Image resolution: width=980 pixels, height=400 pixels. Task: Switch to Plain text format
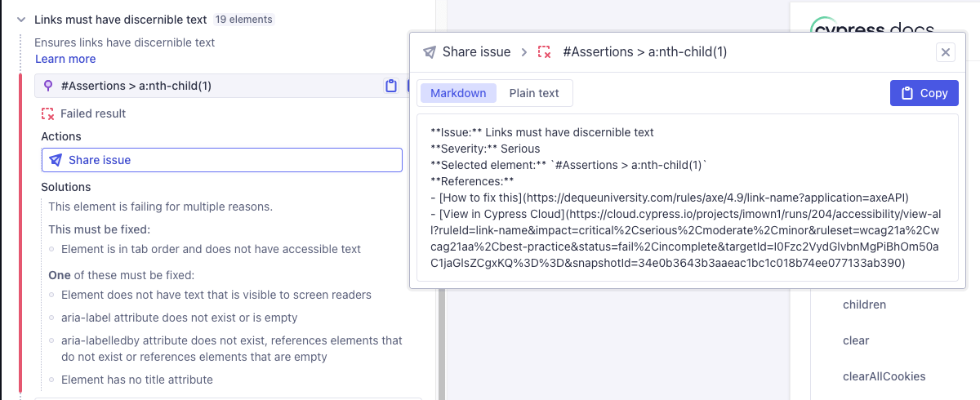pos(534,93)
